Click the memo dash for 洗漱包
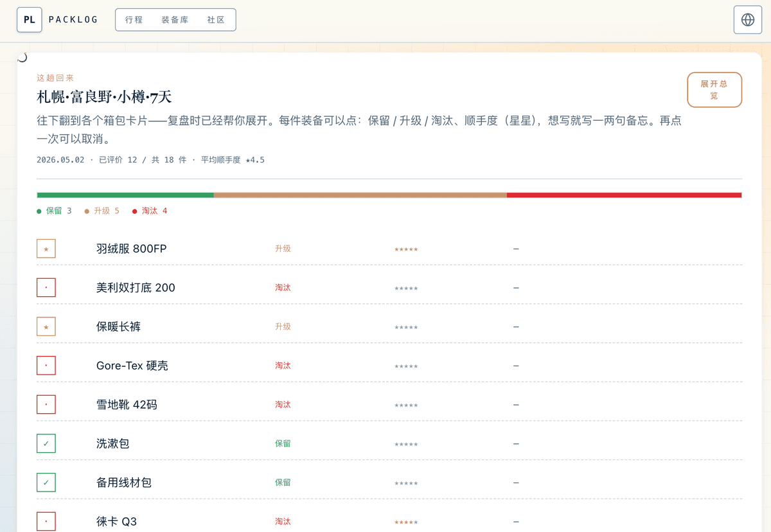Viewport: 771px width, 532px height. click(516, 443)
